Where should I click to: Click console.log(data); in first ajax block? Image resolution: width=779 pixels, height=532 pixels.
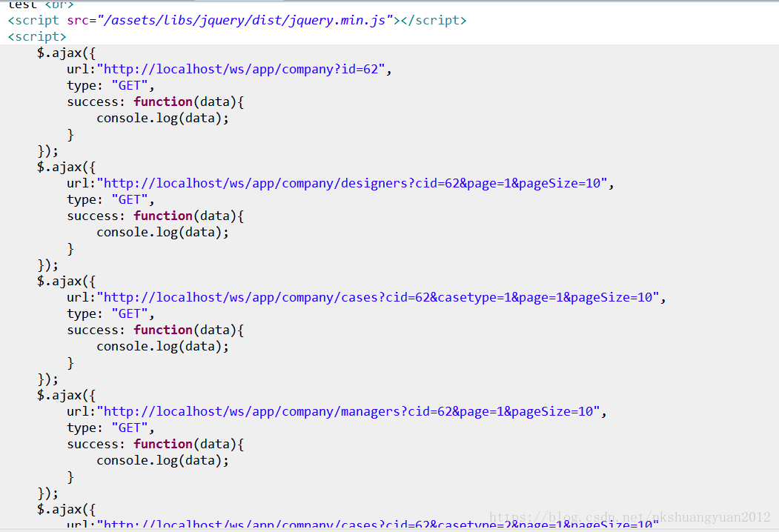pos(163,119)
